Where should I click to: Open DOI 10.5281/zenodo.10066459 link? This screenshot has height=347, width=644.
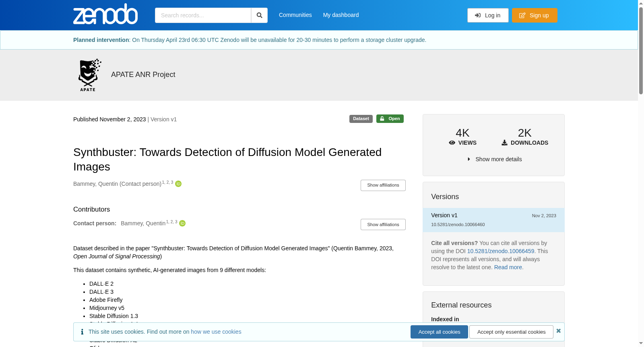pyautogui.click(x=501, y=251)
